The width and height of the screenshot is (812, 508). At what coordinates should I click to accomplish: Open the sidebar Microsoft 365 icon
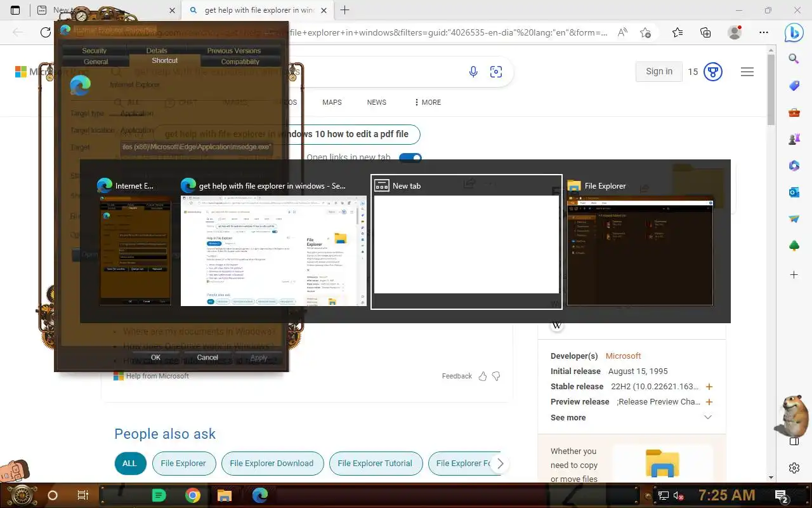tap(794, 166)
